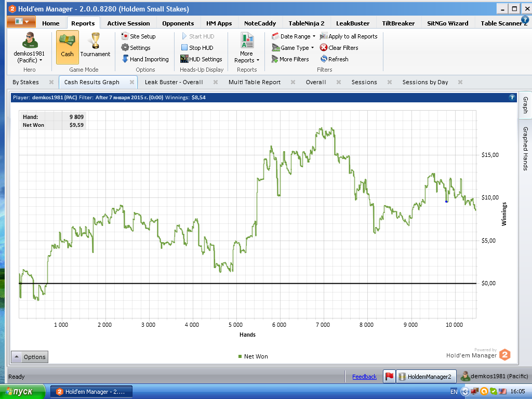Click the EN language indicator
The image size is (532, 399).
(x=454, y=392)
